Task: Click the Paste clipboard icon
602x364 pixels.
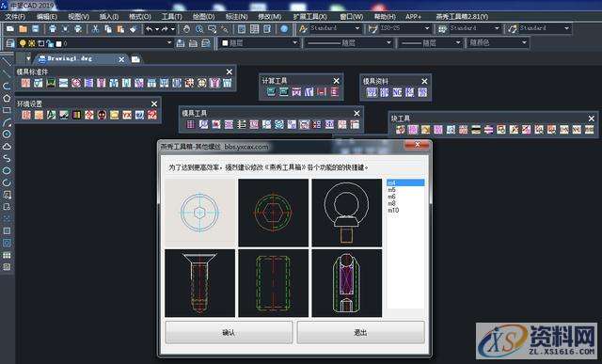Action: coord(120,29)
